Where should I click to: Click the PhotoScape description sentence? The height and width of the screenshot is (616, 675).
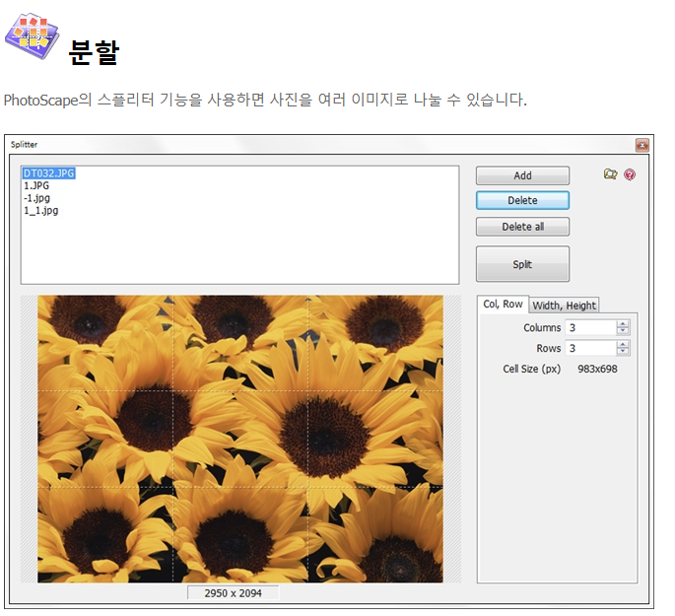265,100
